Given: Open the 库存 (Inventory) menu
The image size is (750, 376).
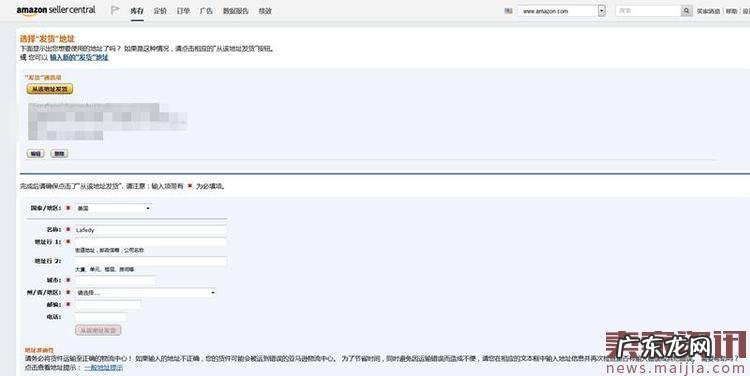Looking at the screenshot, I should tap(137, 11).
